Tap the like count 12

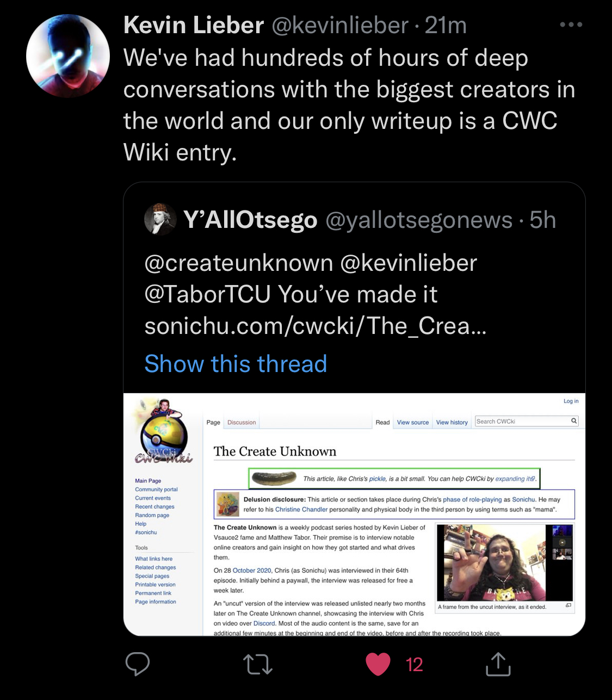[x=415, y=665]
